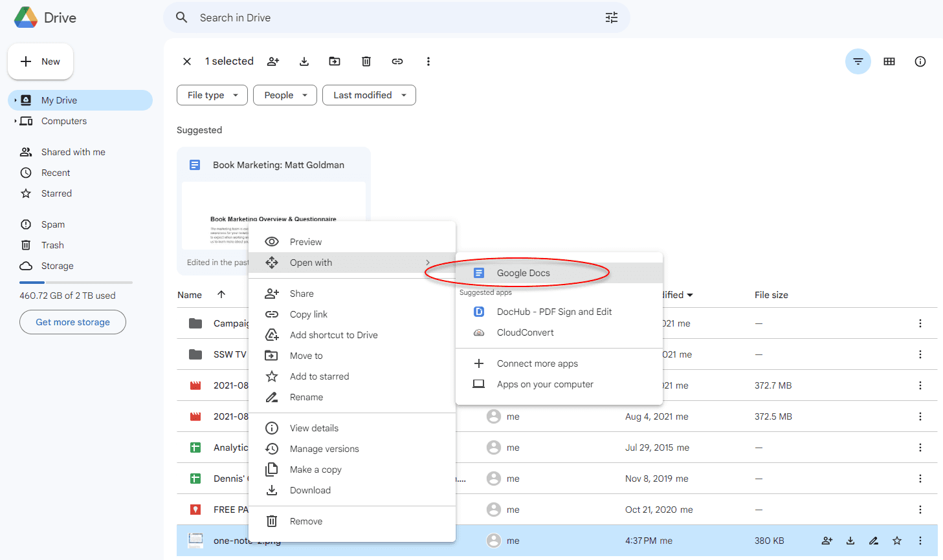Expand the Last modified filter dropdown
This screenshot has height=560, width=943.
click(369, 95)
